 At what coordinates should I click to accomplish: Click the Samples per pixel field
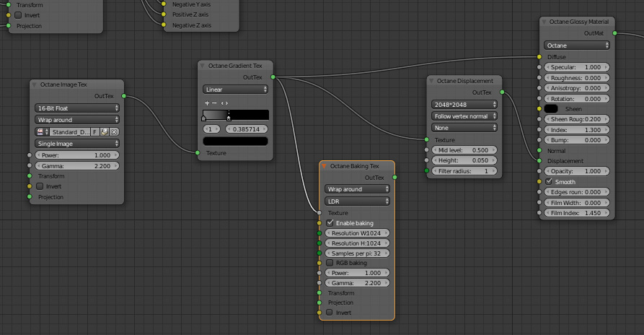(357, 253)
